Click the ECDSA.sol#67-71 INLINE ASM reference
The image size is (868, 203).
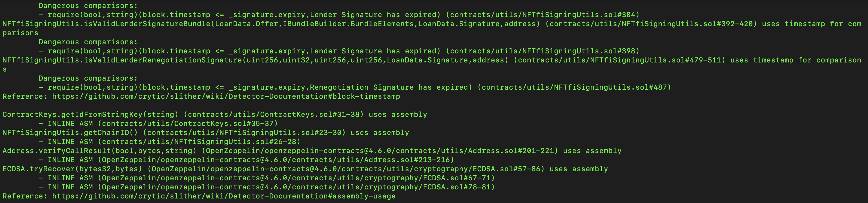pyautogui.click(x=296, y=178)
